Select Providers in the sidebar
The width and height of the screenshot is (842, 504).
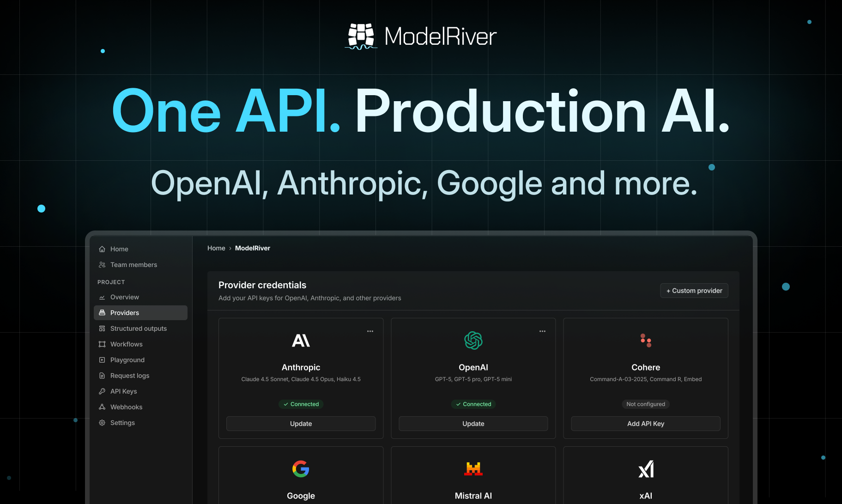(124, 313)
